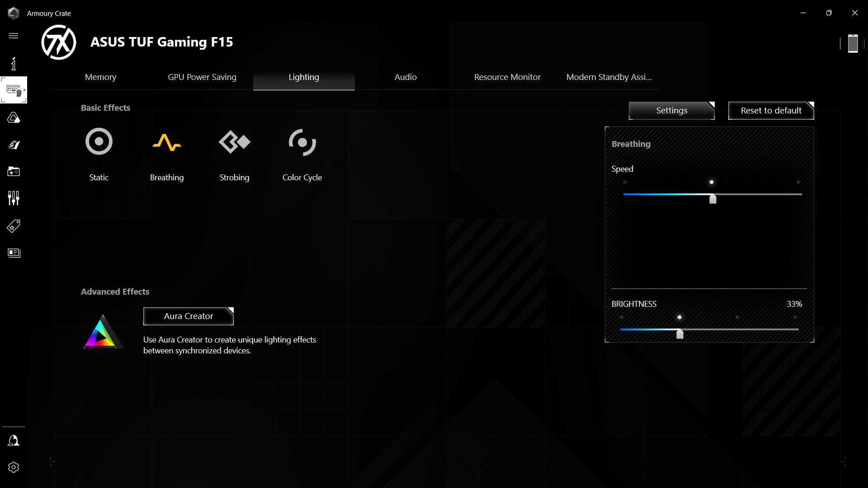Select the Breathing lighting effect
This screenshot has height=488, width=868.
(x=166, y=142)
